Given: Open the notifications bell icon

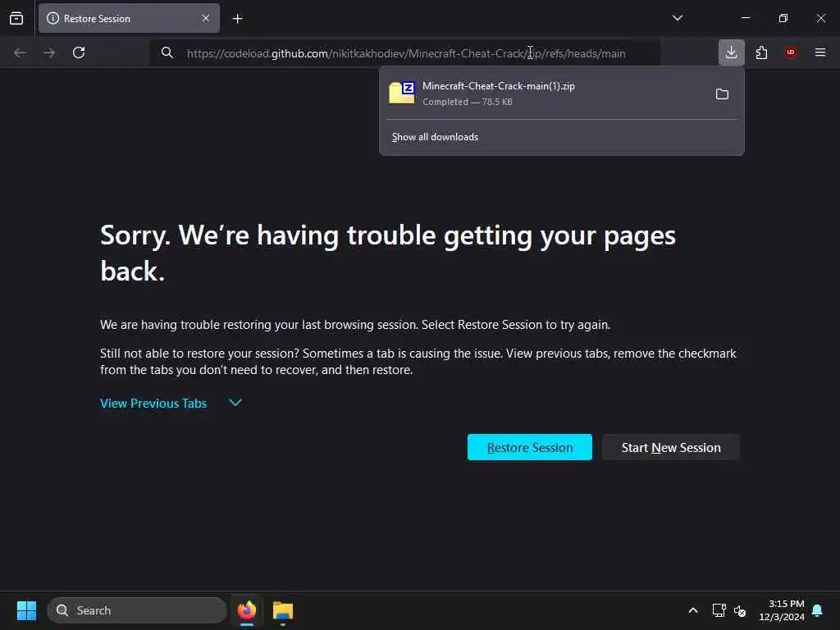Looking at the screenshot, I should 818,610.
